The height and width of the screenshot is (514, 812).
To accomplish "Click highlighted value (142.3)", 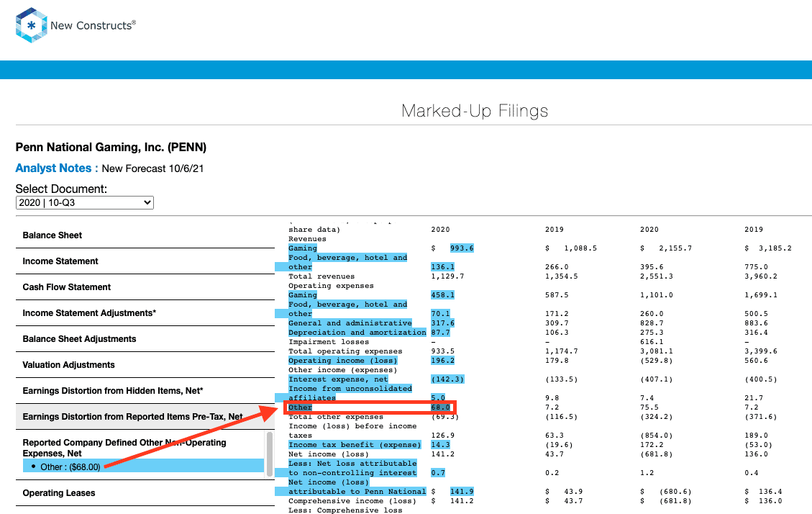I will (x=447, y=379).
